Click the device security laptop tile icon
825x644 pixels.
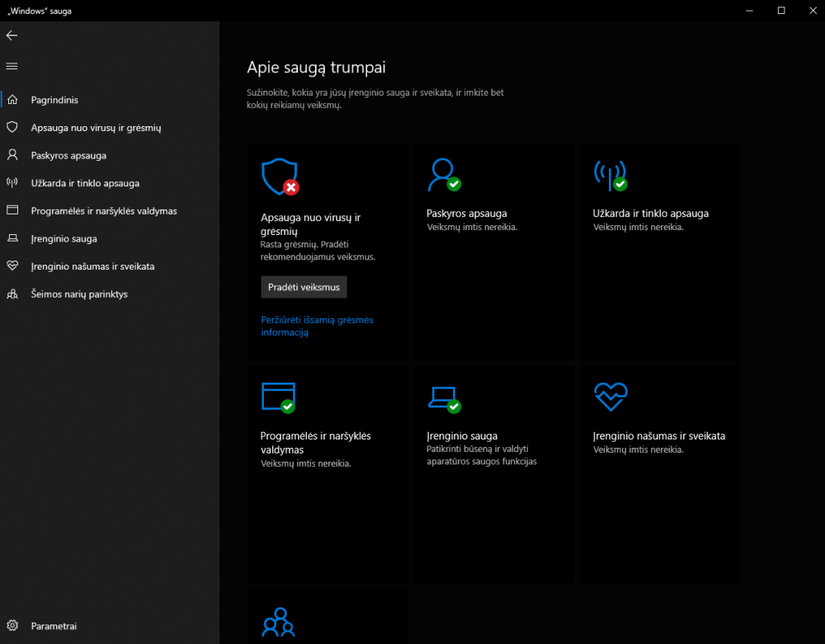click(x=445, y=400)
